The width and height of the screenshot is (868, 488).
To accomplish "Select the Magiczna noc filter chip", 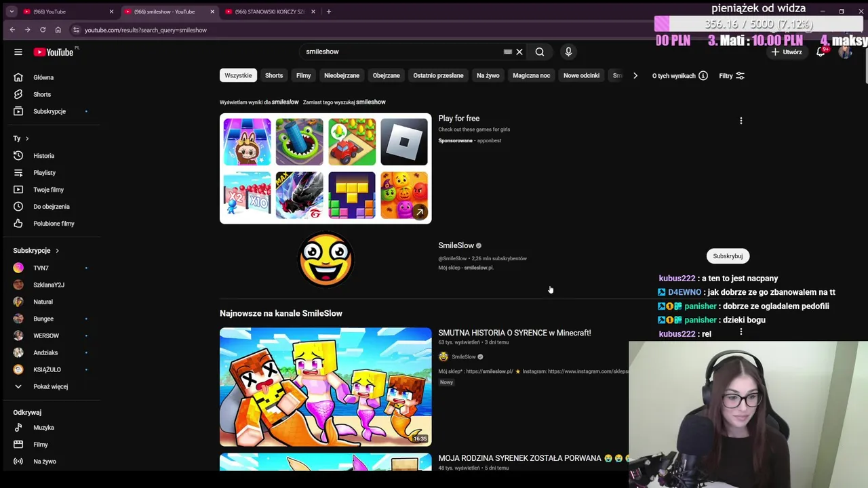I will click(x=531, y=75).
